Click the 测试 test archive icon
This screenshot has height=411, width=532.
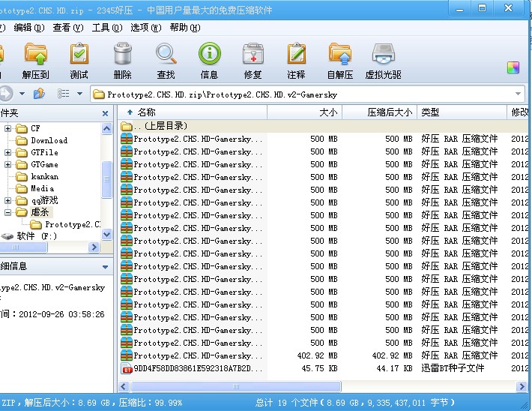(x=79, y=54)
